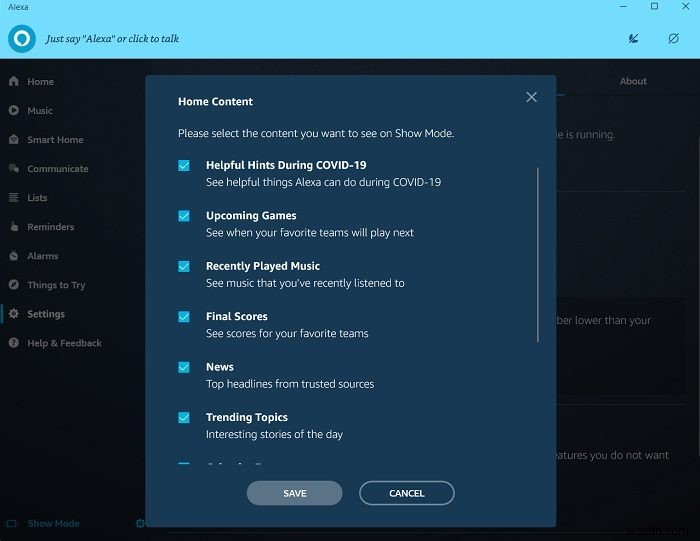Toggle Recently Played Music checkbox
This screenshot has height=541, width=700.
pyautogui.click(x=184, y=266)
